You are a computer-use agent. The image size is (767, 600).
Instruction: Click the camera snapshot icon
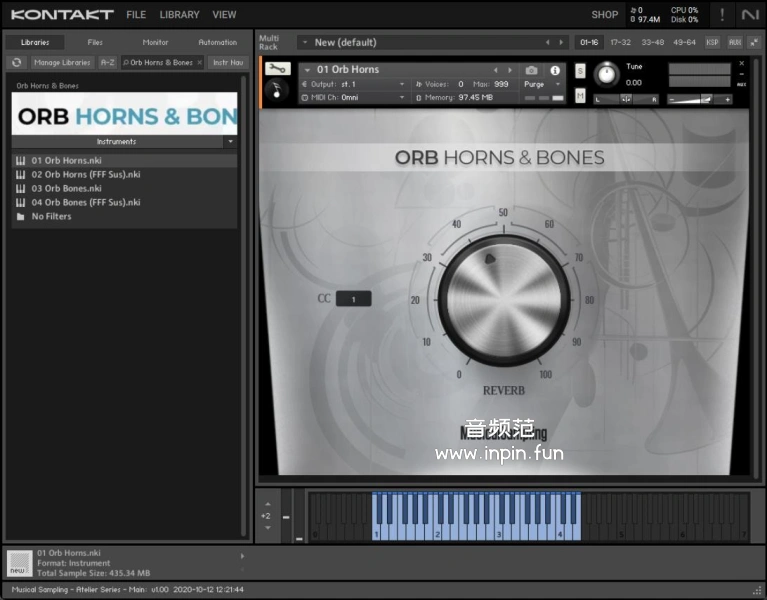pyautogui.click(x=532, y=70)
